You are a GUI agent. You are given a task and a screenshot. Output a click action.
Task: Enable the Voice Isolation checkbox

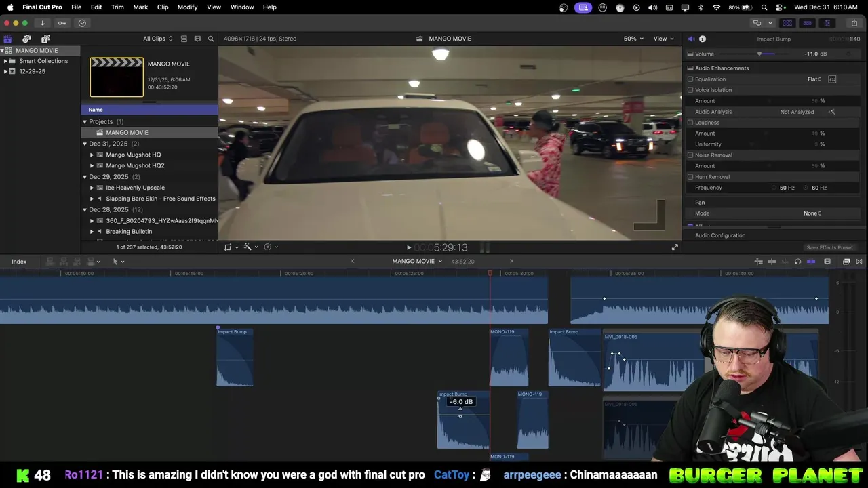pyautogui.click(x=690, y=90)
